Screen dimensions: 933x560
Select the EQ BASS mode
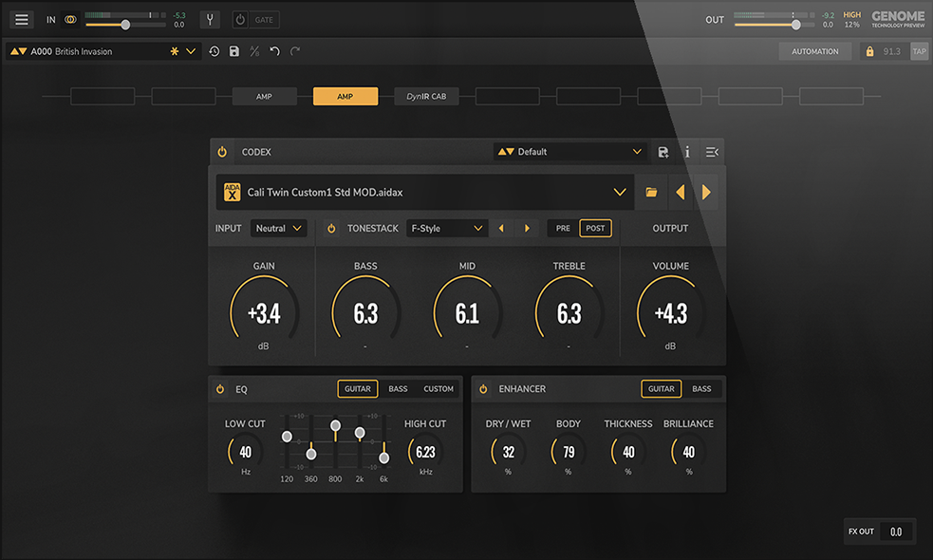pos(398,389)
